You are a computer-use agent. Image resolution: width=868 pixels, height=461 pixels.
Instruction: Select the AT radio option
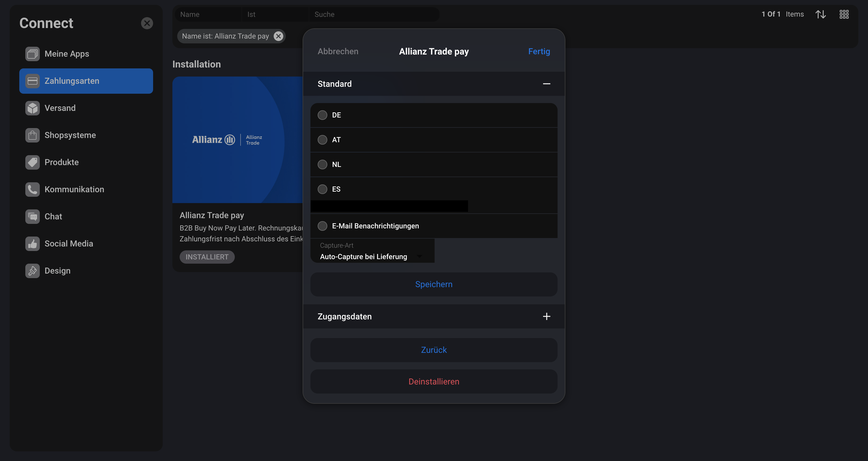click(322, 140)
